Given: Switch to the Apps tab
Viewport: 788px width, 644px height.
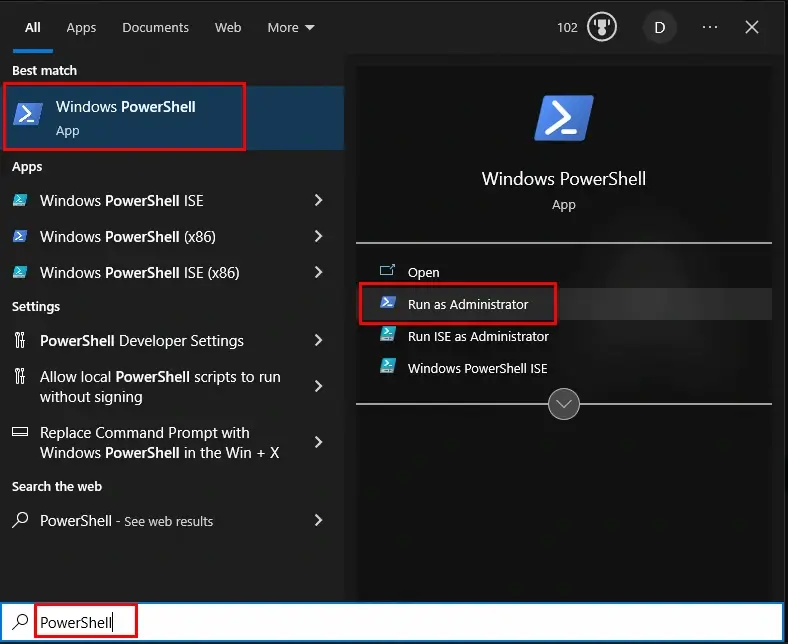Looking at the screenshot, I should [81, 27].
